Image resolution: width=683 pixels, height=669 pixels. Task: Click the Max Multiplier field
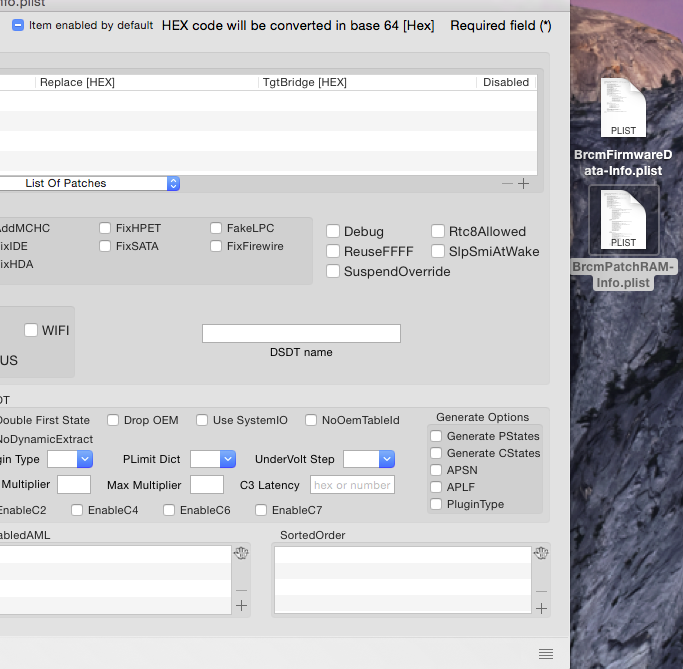(207, 485)
